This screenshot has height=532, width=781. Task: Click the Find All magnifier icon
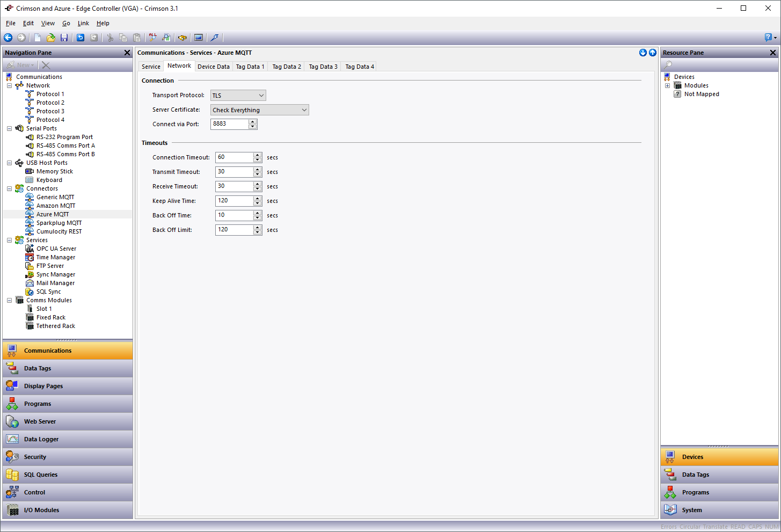coord(153,38)
